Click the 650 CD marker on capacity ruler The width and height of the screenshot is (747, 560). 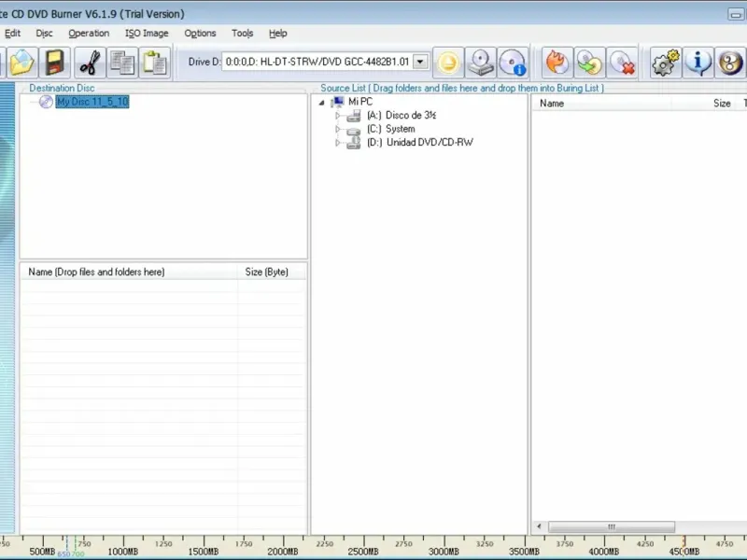63,554
